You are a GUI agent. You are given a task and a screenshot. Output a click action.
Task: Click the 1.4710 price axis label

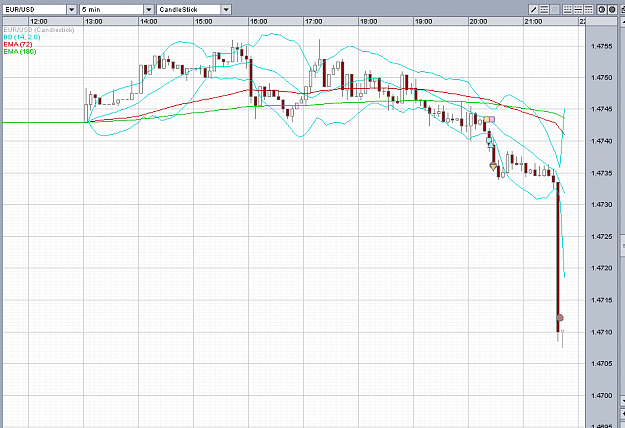pyautogui.click(x=601, y=332)
